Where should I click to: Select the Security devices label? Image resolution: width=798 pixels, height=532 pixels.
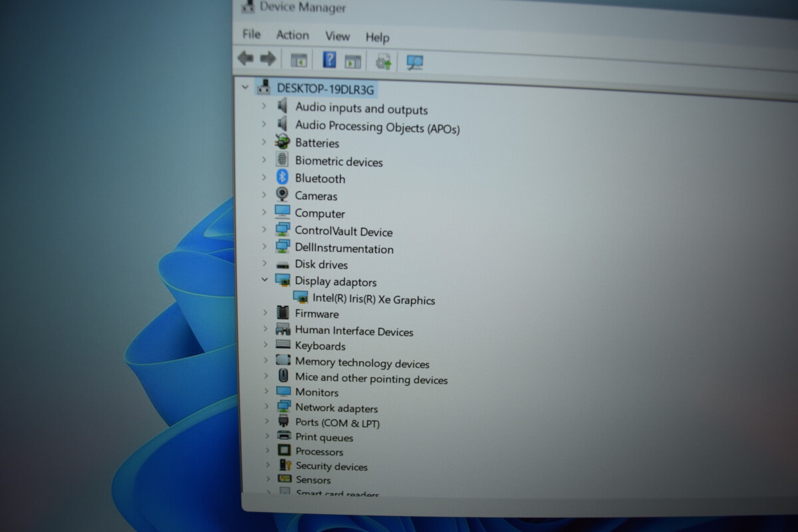[332, 466]
